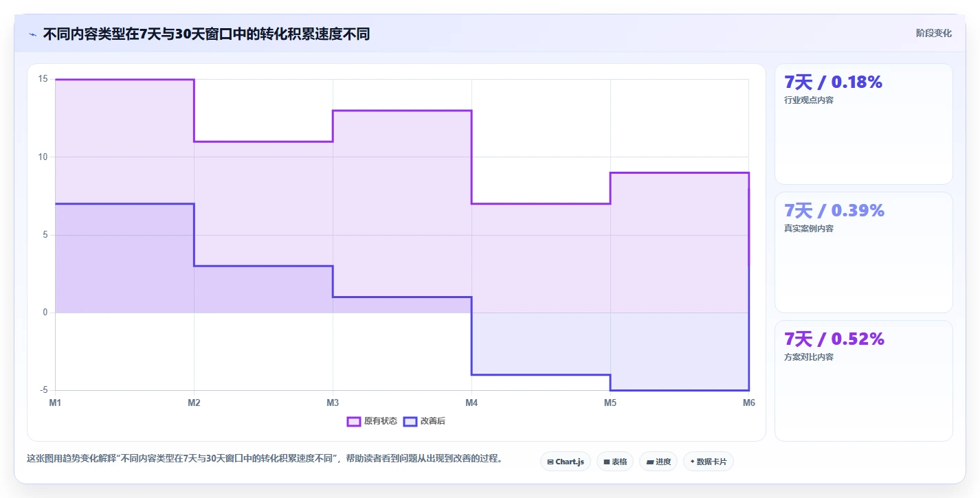Toggle the 改善后 legend item
The image size is (980, 498).
424,421
